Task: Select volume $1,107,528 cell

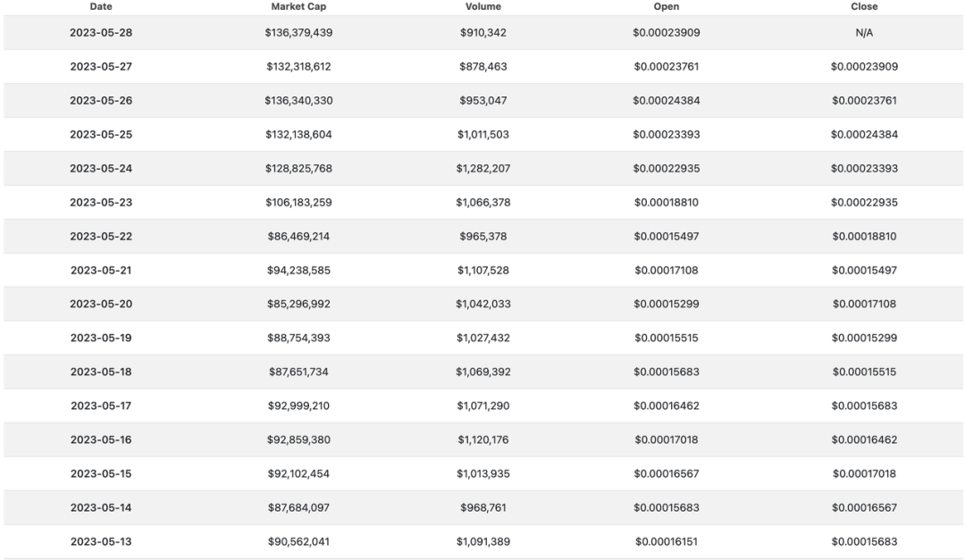Action: click(483, 270)
